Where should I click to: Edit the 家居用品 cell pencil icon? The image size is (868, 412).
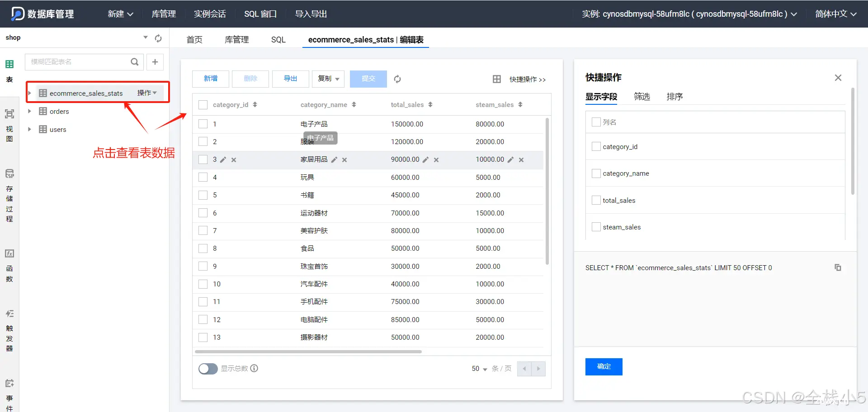point(335,159)
